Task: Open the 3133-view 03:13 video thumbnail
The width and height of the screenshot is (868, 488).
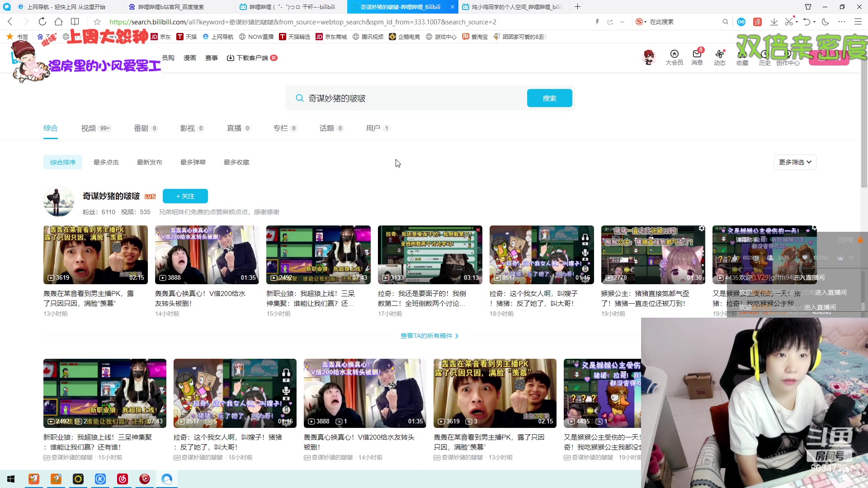Action: click(x=430, y=255)
